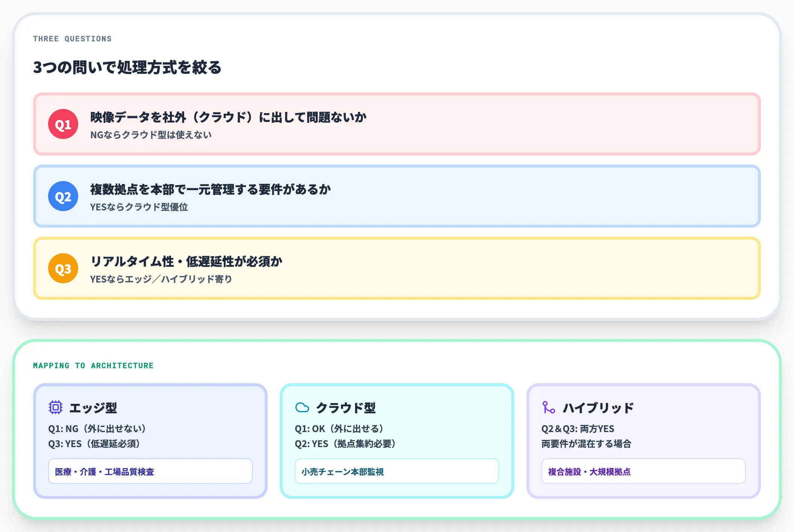Image resolution: width=794 pixels, height=532 pixels.
Task: Click the クラウド型 card title
Action: 346,408
